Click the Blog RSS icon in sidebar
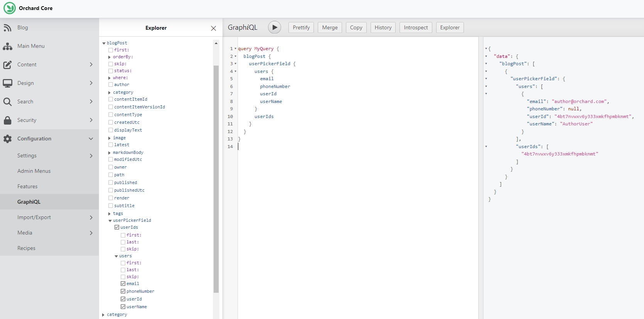 [7, 28]
